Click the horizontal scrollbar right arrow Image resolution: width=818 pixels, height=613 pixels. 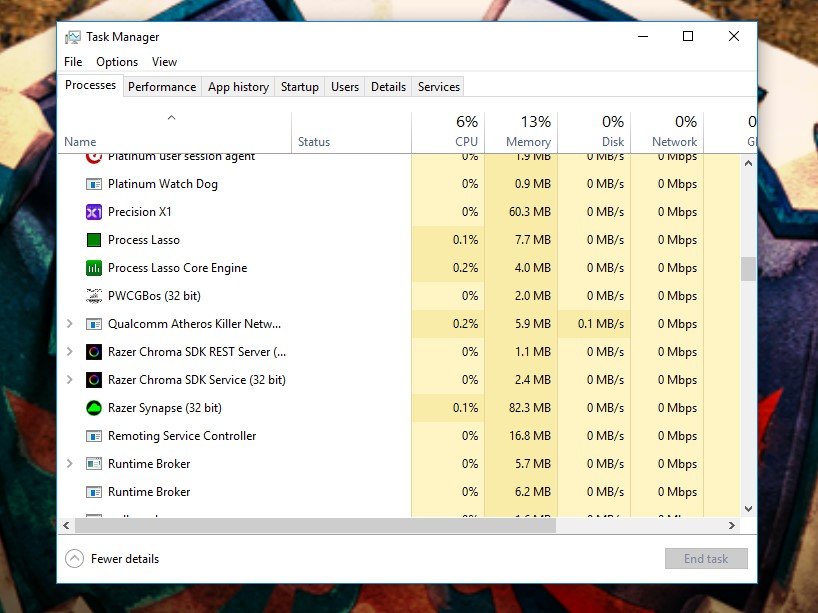(732, 525)
